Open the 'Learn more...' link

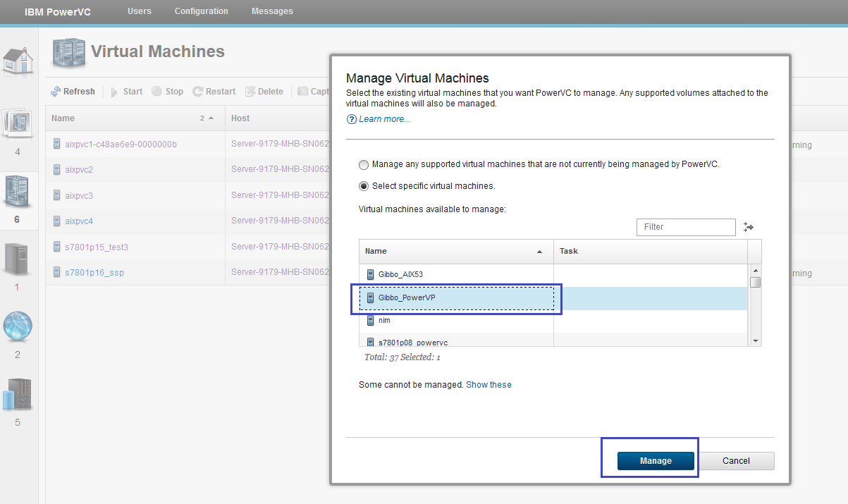(384, 119)
